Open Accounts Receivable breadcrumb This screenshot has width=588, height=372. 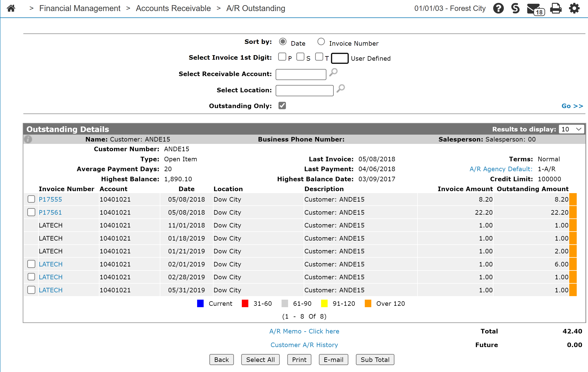pos(173,8)
